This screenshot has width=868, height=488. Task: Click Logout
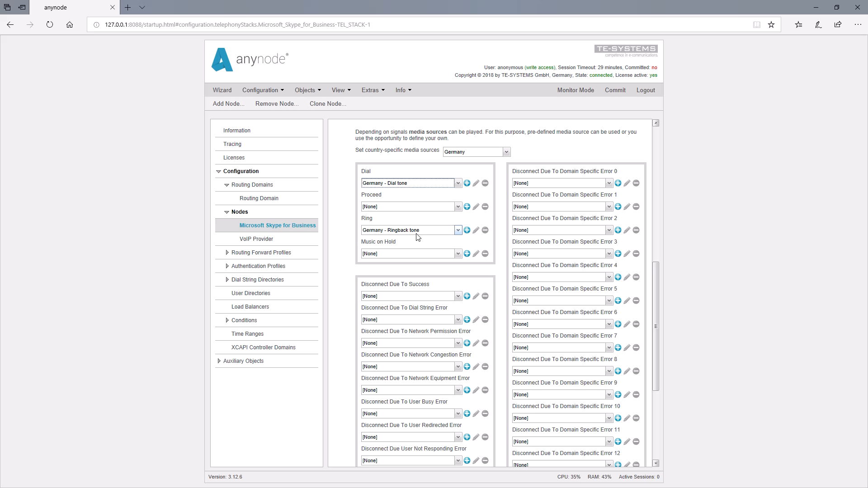(x=646, y=90)
